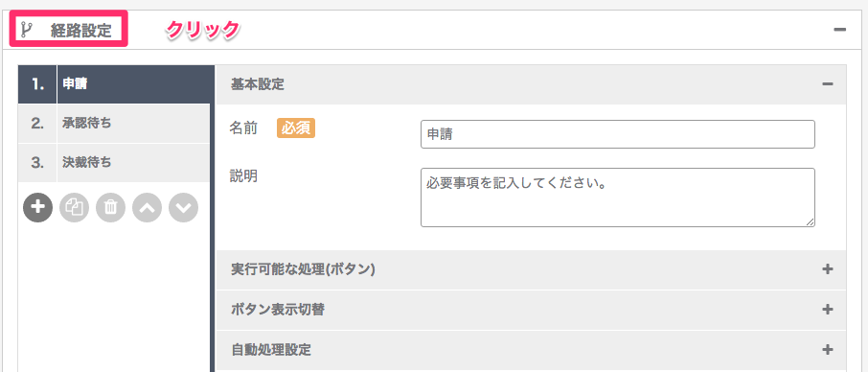Screen dimensions: 868x372
Task: Click the 説明 textarea field
Action: tap(618, 198)
